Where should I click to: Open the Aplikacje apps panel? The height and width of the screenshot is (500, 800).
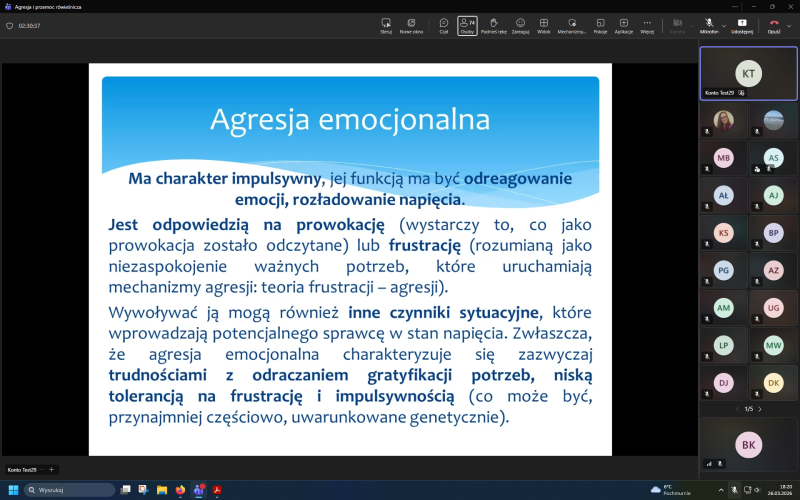624,25
